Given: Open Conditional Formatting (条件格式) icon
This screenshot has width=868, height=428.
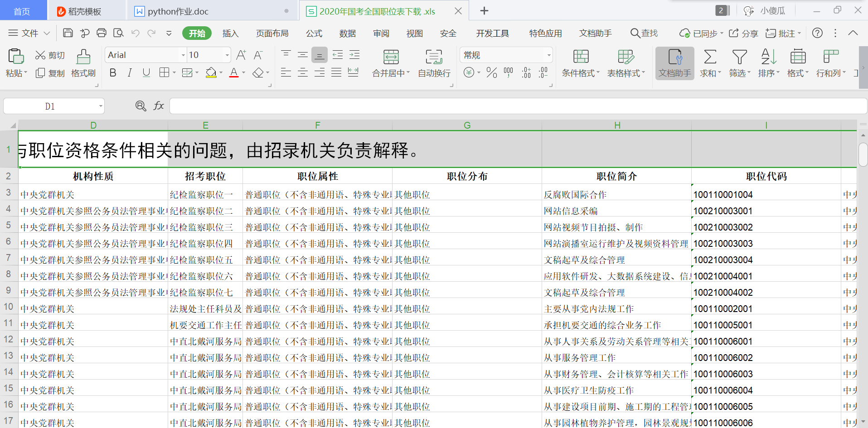Looking at the screenshot, I should 581,57.
